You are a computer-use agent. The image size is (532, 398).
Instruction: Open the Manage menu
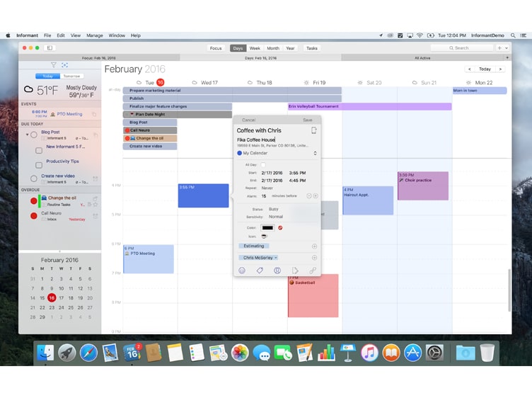[95, 35]
